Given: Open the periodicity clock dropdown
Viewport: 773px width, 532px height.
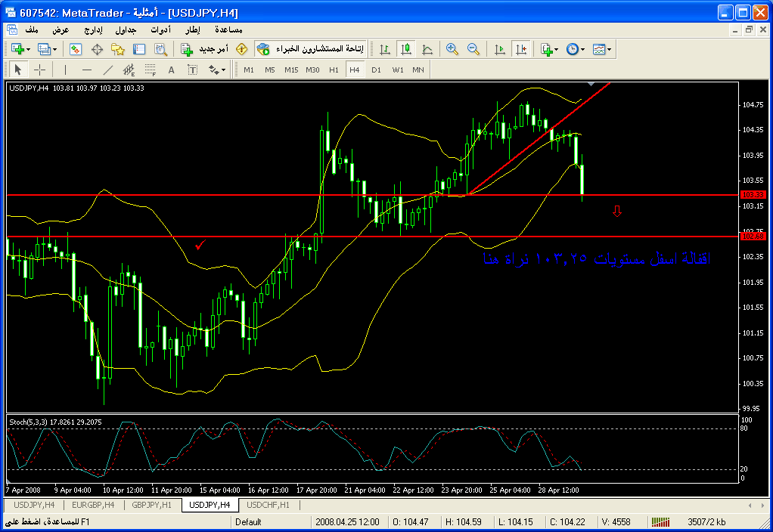Looking at the screenshot, I should point(583,49).
